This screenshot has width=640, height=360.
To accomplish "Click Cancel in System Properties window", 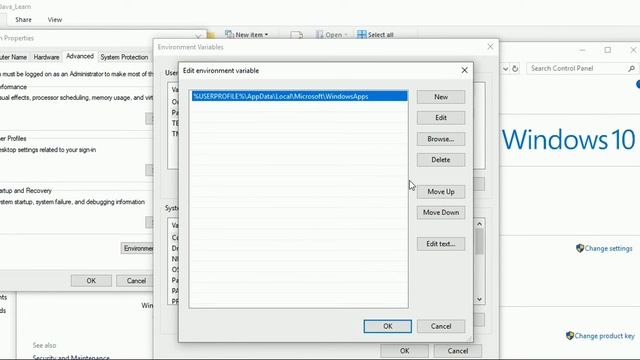I will coord(136,281).
